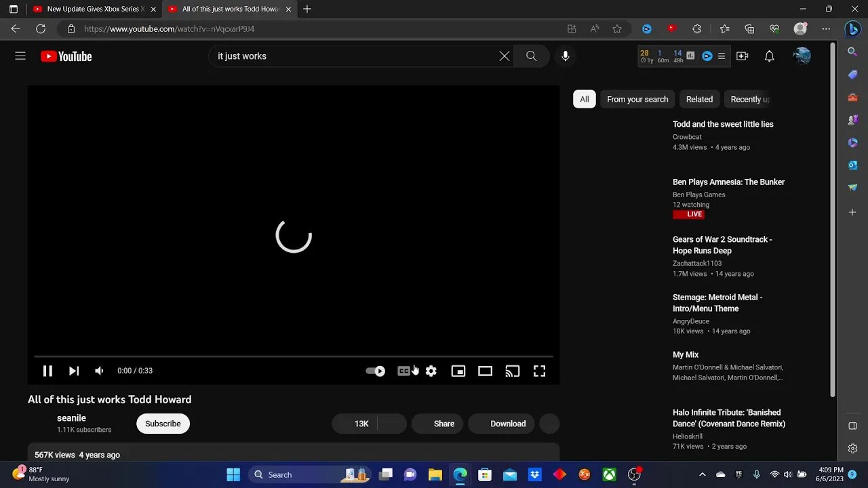Image resolution: width=868 pixels, height=488 pixels.
Task: Start voice search with microphone
Action: (x=566, y=56)
